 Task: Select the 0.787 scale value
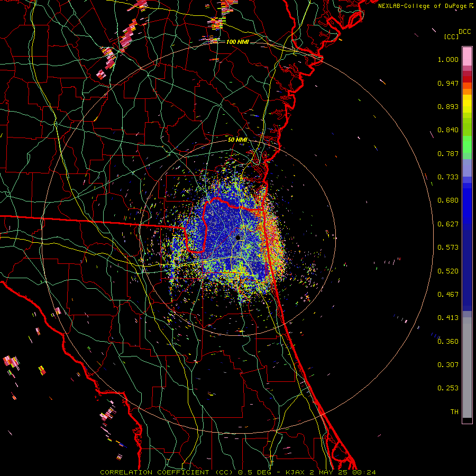(448, 153)
